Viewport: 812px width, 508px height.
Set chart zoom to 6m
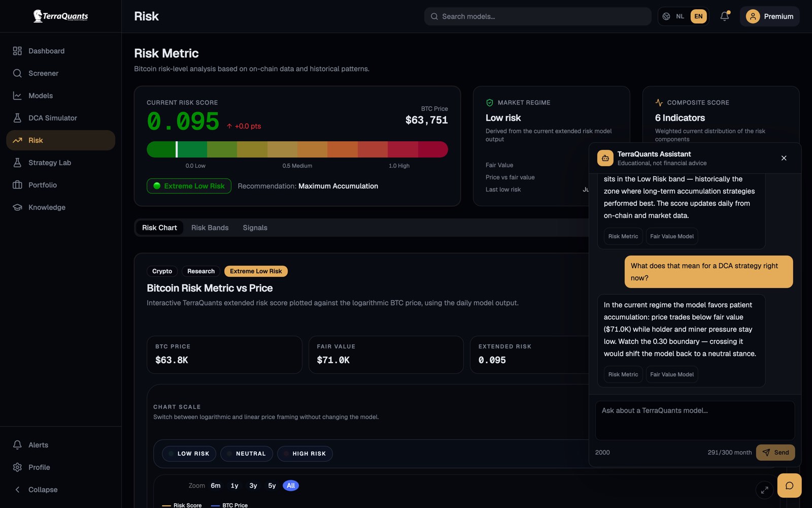pos(216,486)
